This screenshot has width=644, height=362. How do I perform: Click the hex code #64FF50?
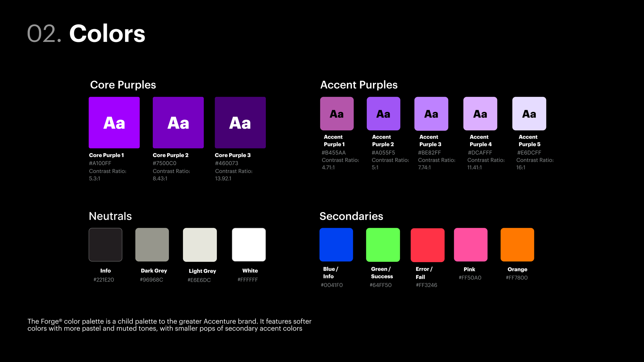pyautogui.click(x=381, y=285)
